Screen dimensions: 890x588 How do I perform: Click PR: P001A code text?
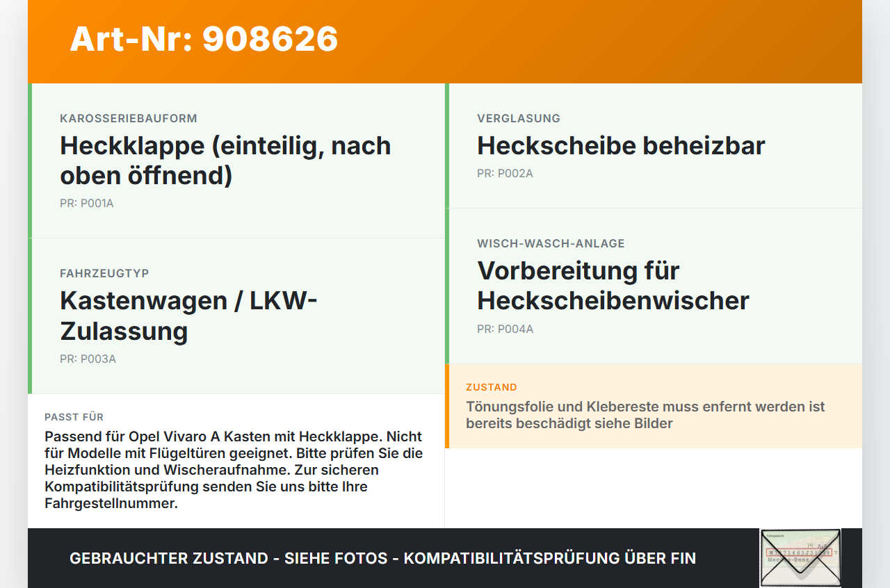point(86,204)
